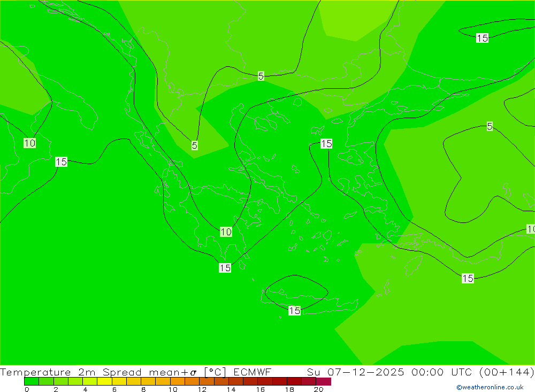Click the 00:00 UTC time text
This screenshot has height=392, width=535.
441,372
